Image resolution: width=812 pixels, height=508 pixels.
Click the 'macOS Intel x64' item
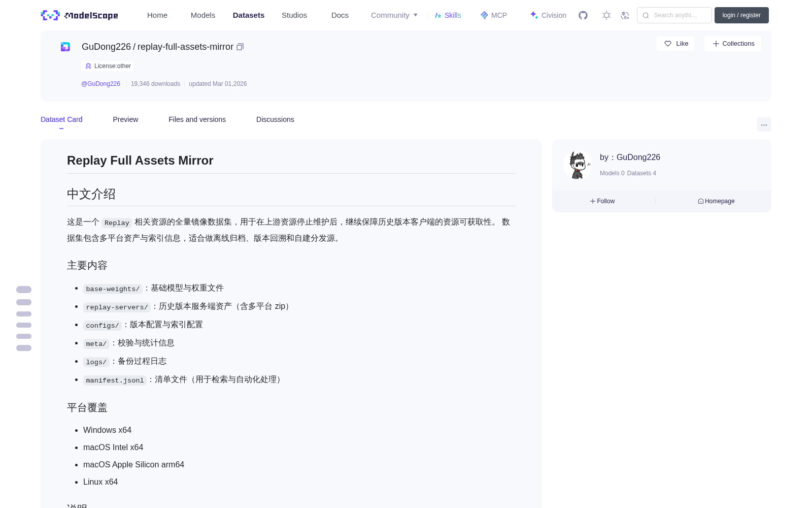[x=113, y=447]
